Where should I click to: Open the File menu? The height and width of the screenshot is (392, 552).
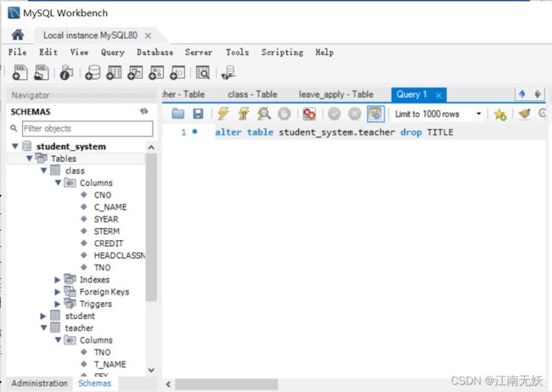pos(17,52)
